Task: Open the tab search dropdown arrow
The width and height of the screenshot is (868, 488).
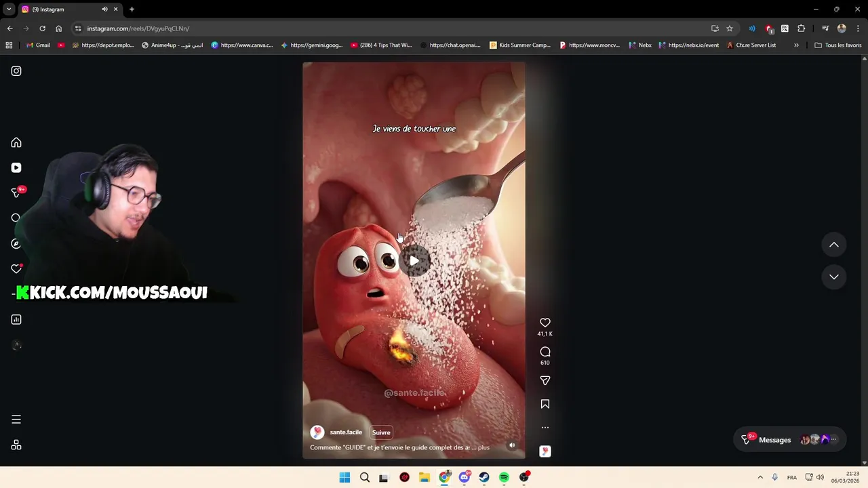Action: [9, 9]
